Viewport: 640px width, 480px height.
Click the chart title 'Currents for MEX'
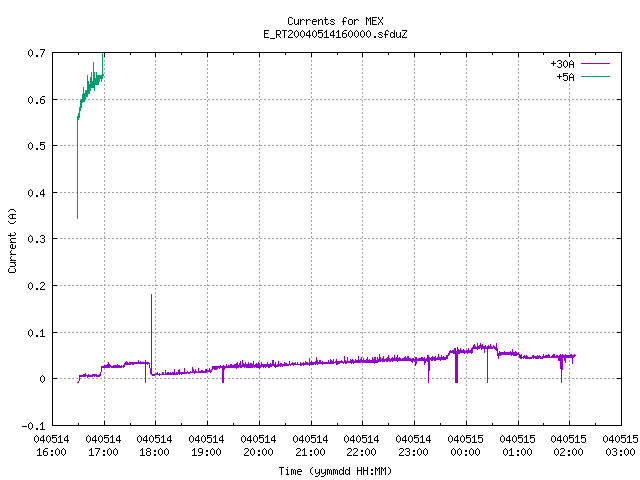pyautogui.click(x=335, y=21)
